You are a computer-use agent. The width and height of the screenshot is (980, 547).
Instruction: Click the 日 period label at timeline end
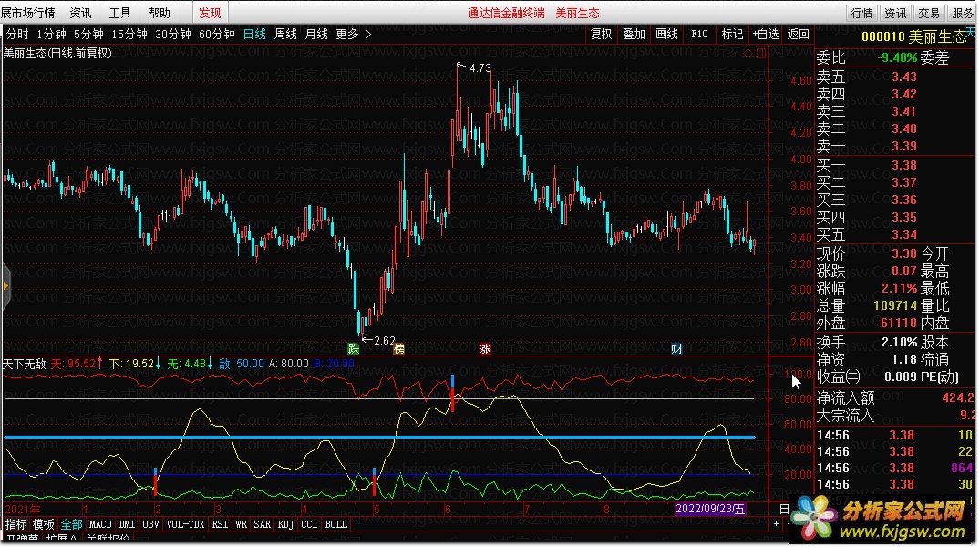click(784, 509)
